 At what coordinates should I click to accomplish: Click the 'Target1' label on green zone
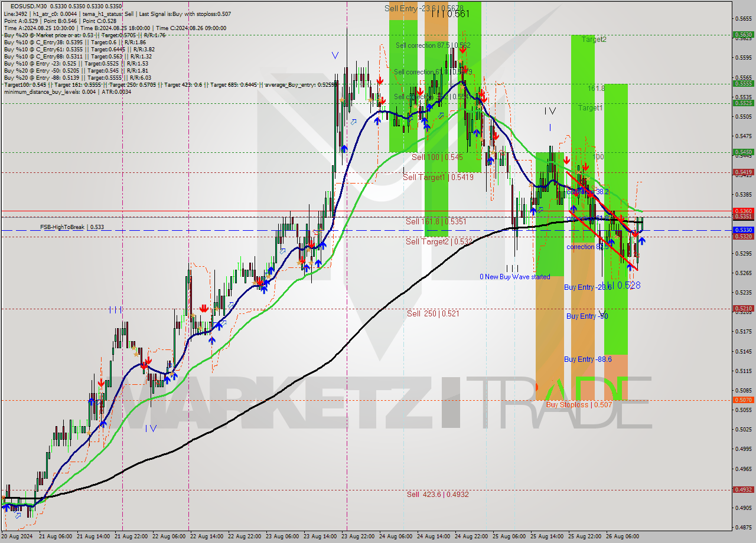590,108
